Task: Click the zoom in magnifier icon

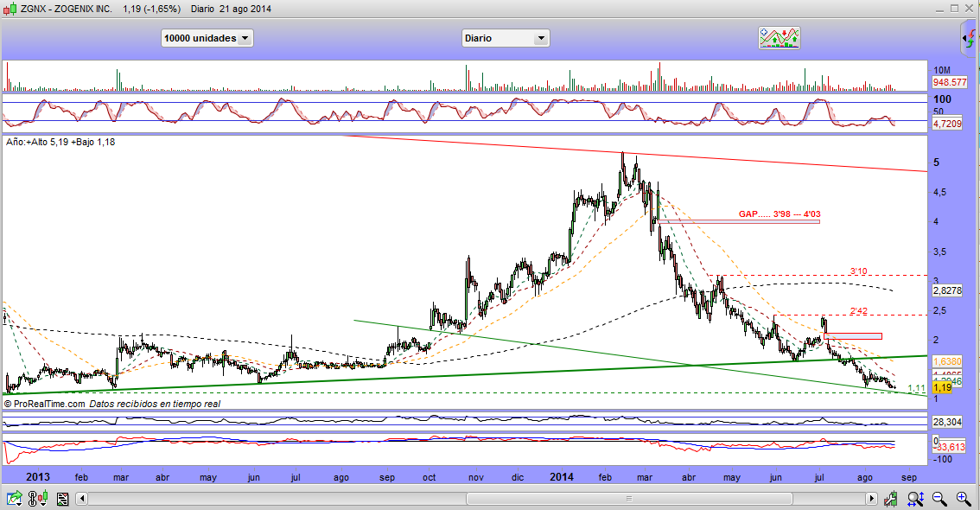Action: 963,499
